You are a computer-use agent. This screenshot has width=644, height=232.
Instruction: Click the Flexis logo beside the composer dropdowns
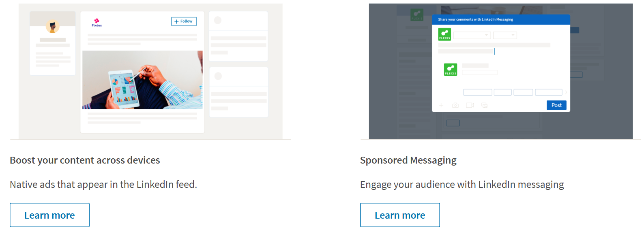[x=444, y=34]
